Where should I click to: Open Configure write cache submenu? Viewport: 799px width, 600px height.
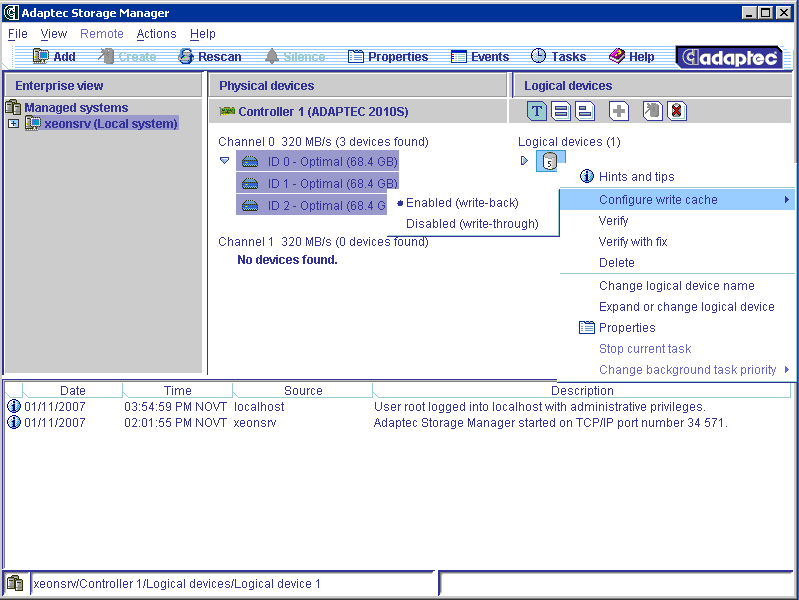click(x=677, y=199)
